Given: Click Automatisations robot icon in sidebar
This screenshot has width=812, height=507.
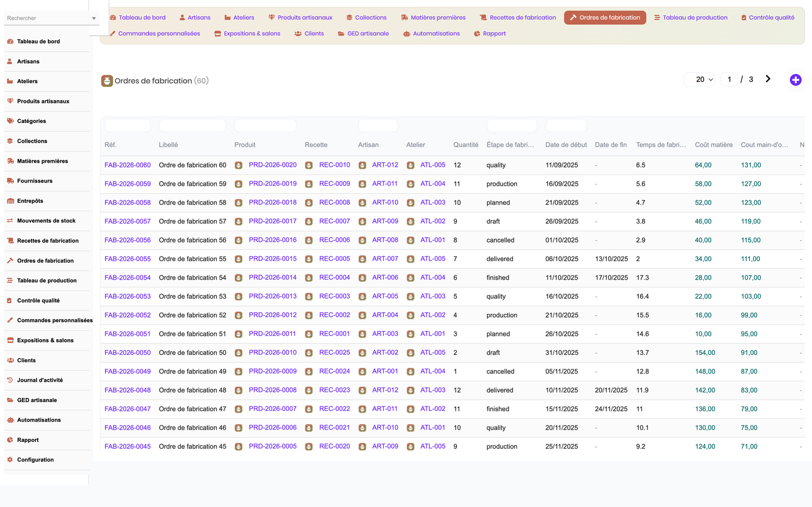Looking at the screenshot, I should coord(10,420).
